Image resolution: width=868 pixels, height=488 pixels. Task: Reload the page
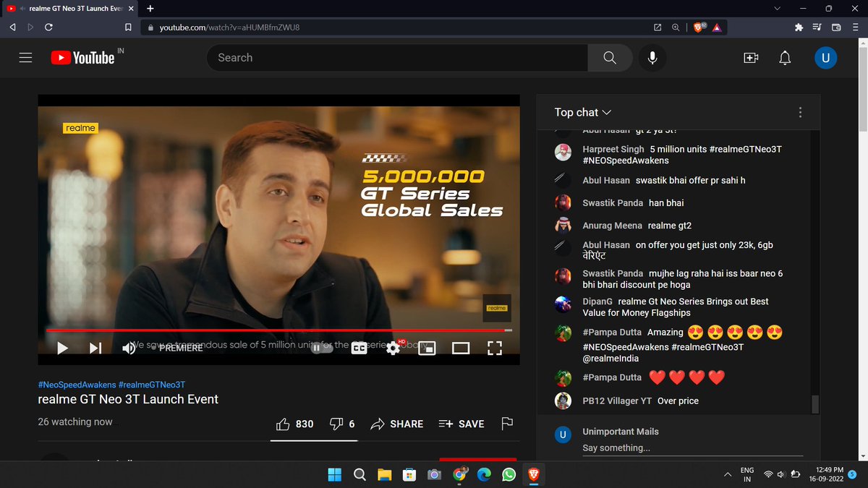click(48, 27)
